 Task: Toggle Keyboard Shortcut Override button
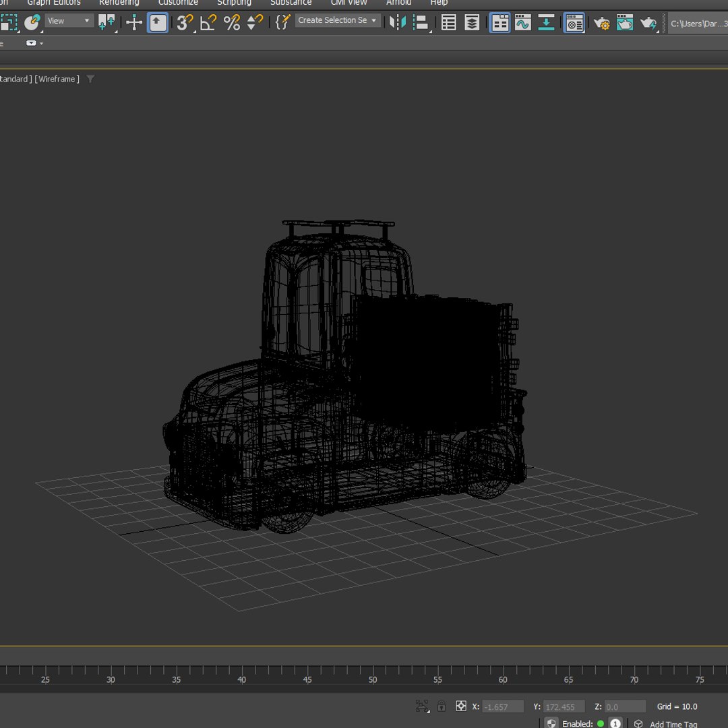point(157,22)
